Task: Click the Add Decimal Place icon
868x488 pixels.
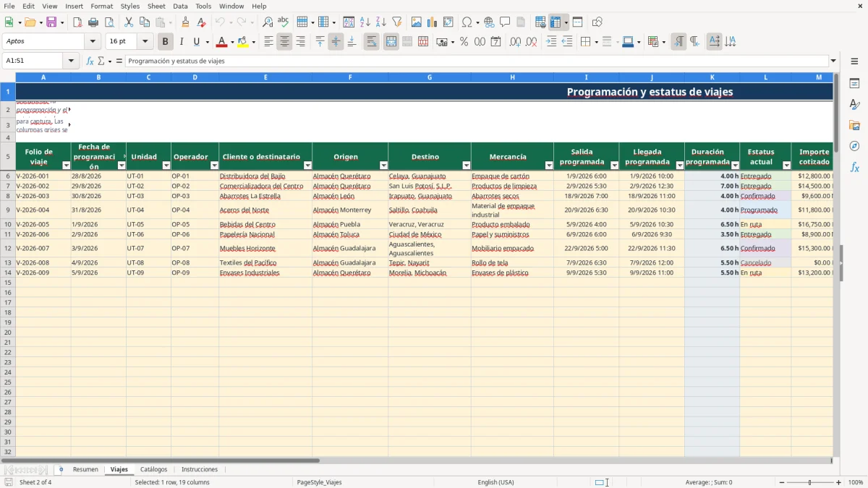Action: click(x=516, y=42)
